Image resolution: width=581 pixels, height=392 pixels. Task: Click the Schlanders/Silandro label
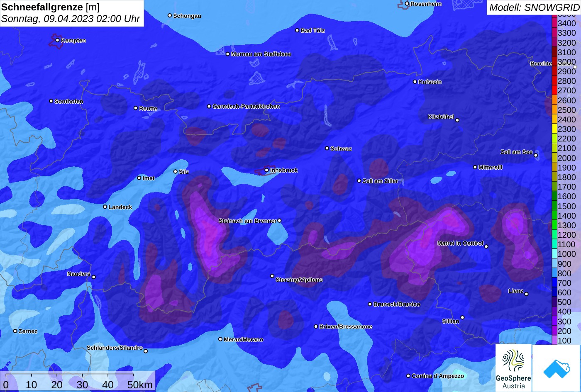point(115,348)
